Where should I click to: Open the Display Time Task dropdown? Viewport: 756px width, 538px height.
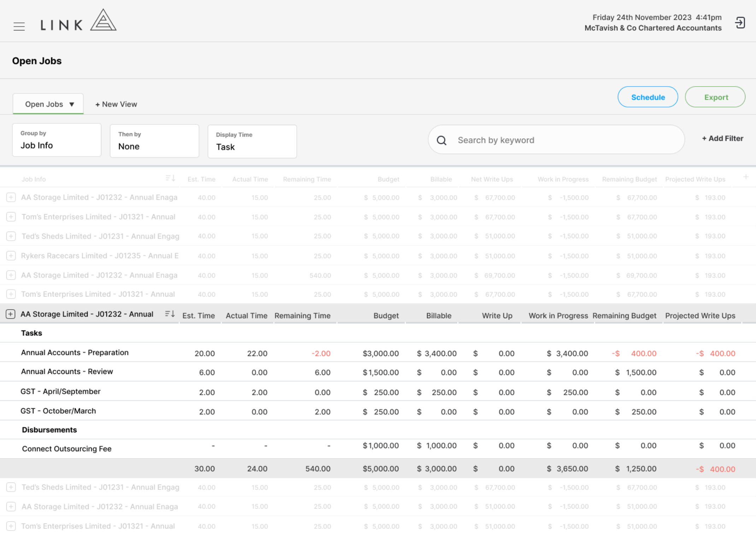[x=252, y=141]
